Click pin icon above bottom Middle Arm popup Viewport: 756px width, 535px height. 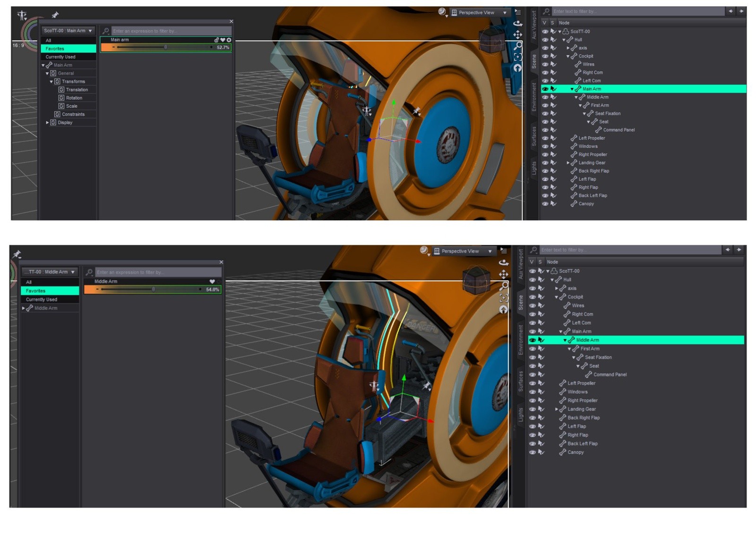(17, 254)
